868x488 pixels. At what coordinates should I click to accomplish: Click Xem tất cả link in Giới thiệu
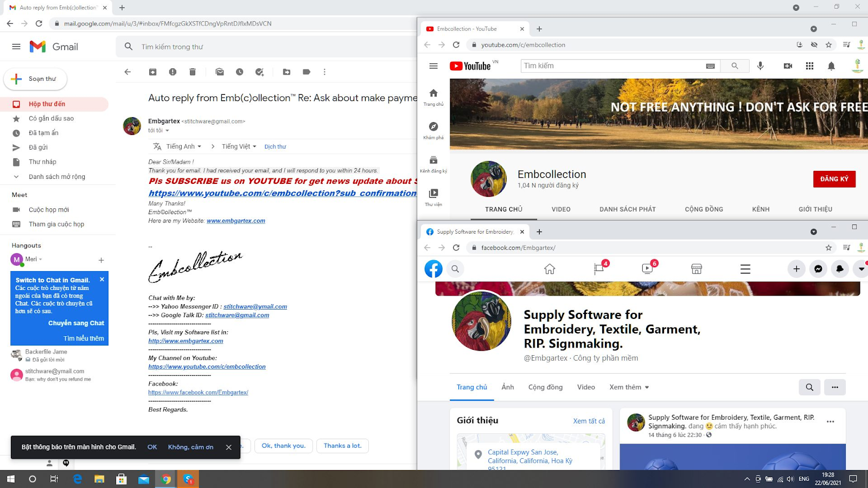click(x=589, y=421)
